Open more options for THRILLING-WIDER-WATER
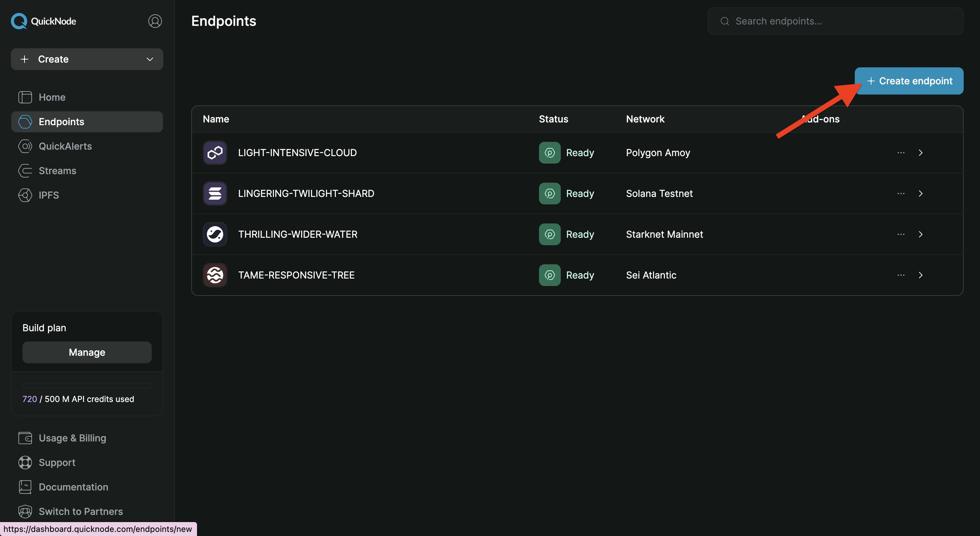Image resolution: width=980 pixels, height=536 pixels. pos(901,234)
